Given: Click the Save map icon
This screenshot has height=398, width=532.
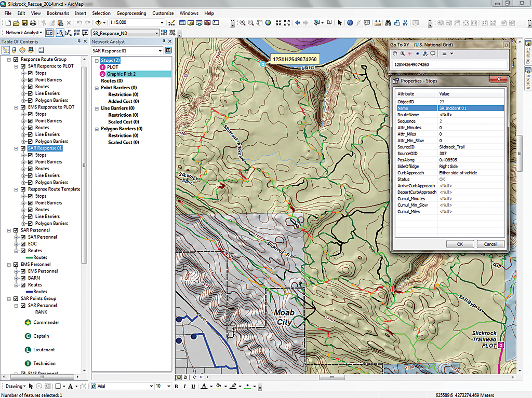Looking at the screenshot, I should (25, 23).
